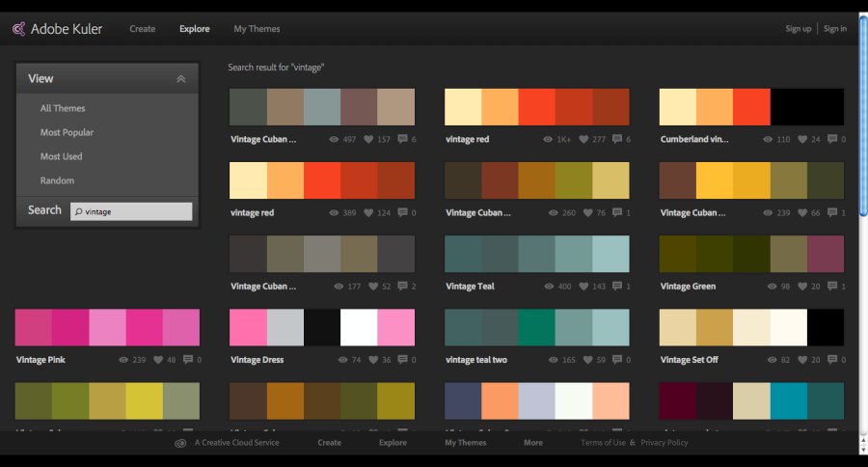Click the Adobe Kuler logo icon
Viewport: 868px width, 467px height.
click(x=18, y=29)
